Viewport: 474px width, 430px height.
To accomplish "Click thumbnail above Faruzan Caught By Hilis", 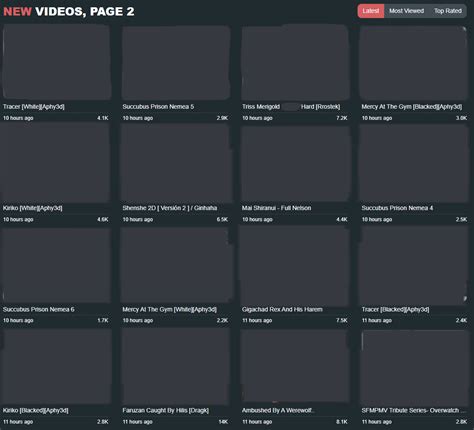I will 176,367.
